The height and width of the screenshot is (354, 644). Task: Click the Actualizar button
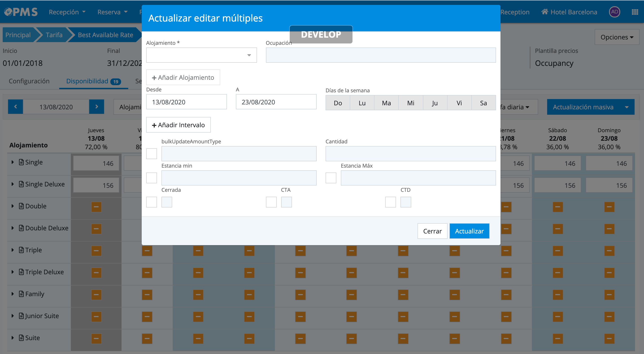[469, 231]
